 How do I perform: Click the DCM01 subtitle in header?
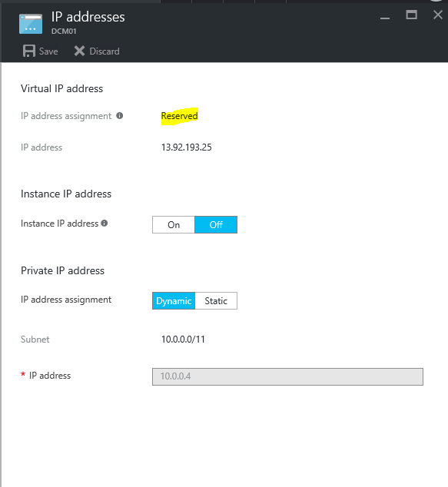(64, 31)
